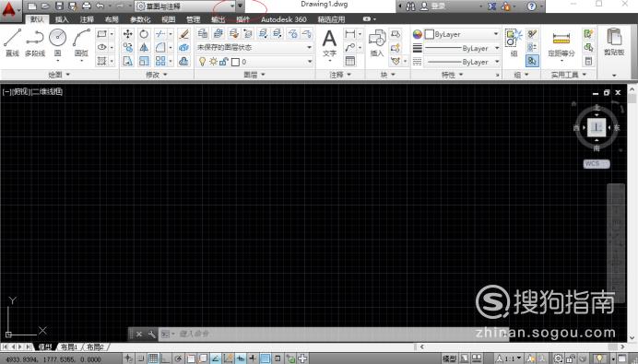Select the Polyline tool
The width and height of the screenshot is (638, 364).
pyautogui.click(x=35, y=42)
